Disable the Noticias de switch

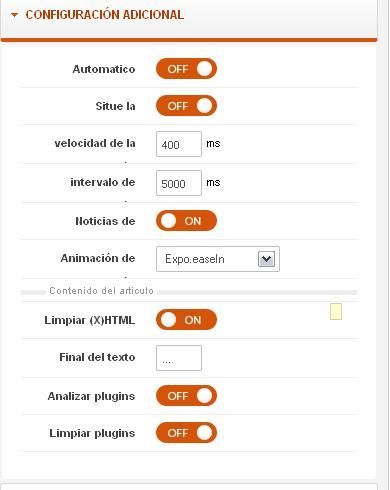186,221
